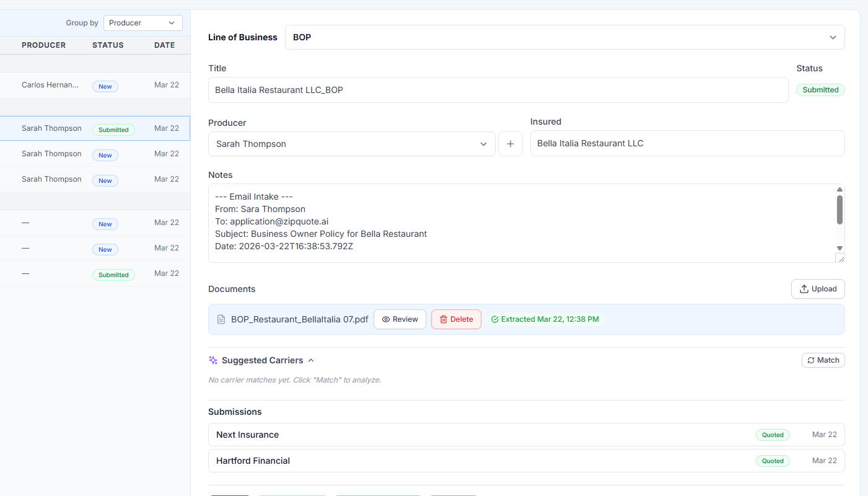The image size is (868, 496).
Task: Click the green checkmark on the Extracted timestamp
Action: [494, 319]
